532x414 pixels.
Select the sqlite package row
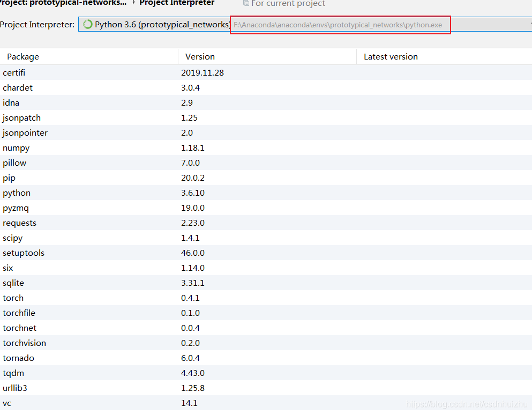coord(266,283)
